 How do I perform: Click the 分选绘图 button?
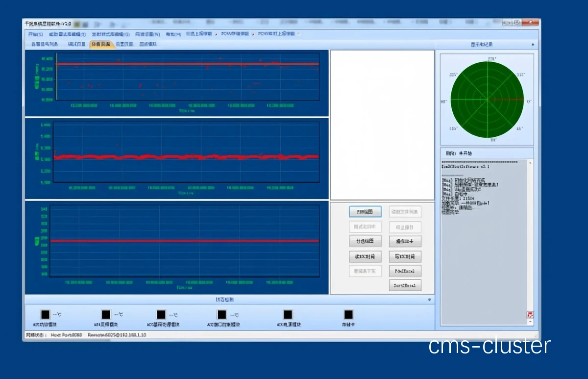click(x=365, y=241)
